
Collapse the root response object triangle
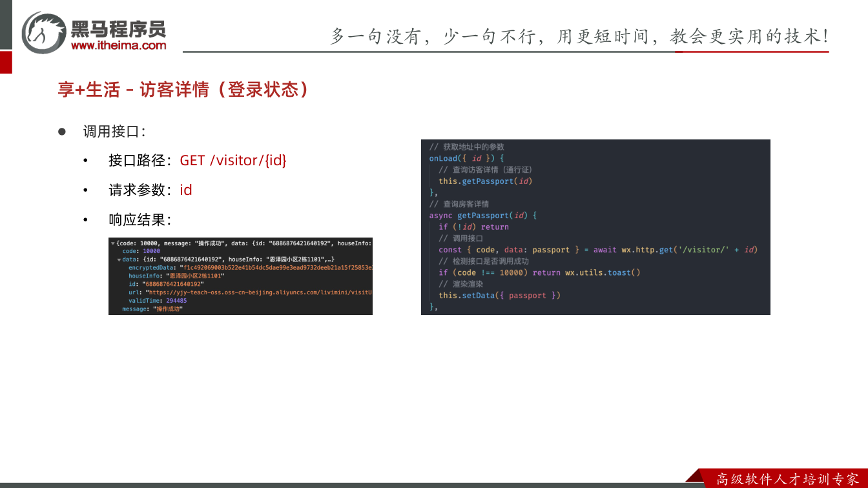[x=113, y=243]
